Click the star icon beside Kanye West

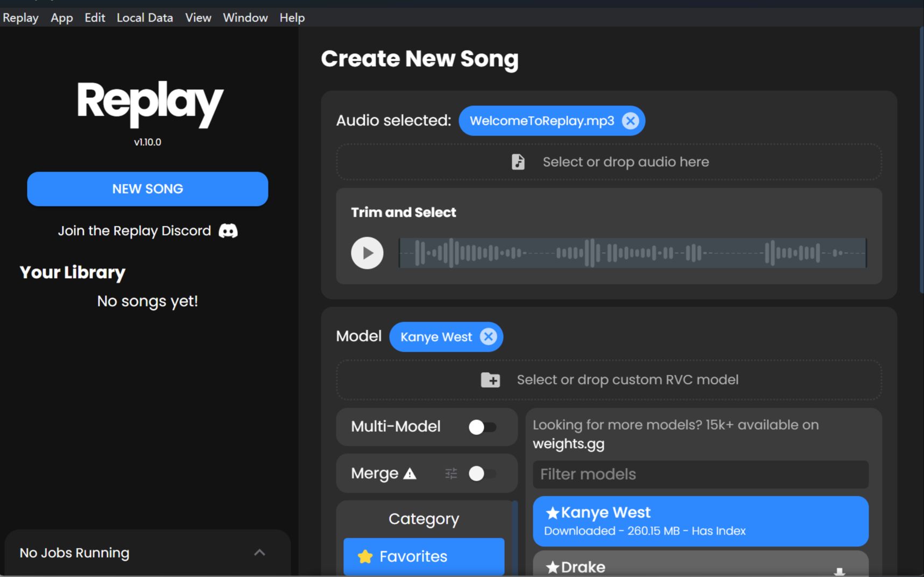pos(552,513)
